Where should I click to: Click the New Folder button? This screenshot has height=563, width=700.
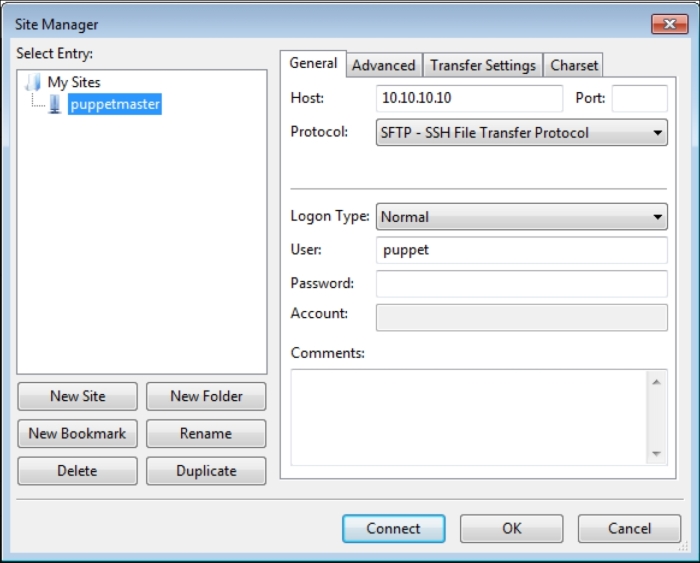206,396
